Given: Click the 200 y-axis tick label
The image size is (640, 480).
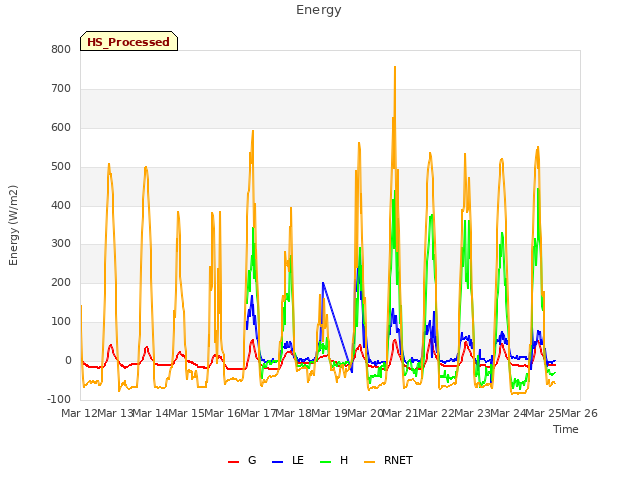Looking at the screenshot, I should [x=61, y=282].
